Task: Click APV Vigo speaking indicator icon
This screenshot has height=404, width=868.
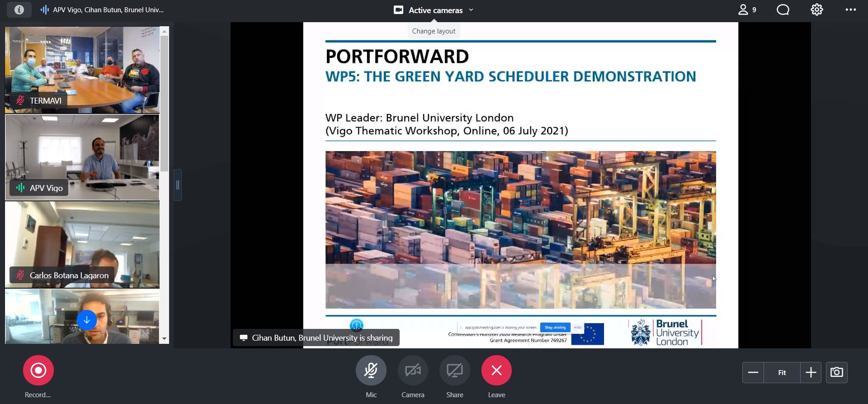Action: click(x=20, y=188)
